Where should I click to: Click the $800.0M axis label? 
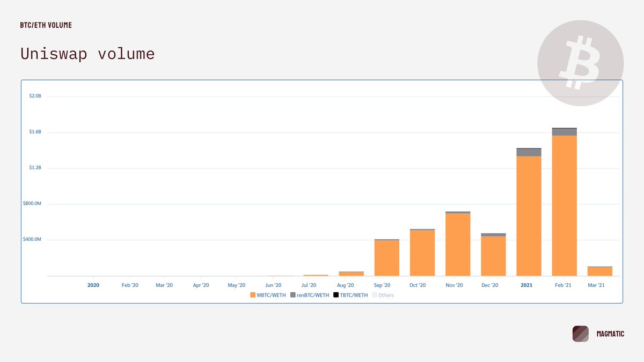[32, 204]
